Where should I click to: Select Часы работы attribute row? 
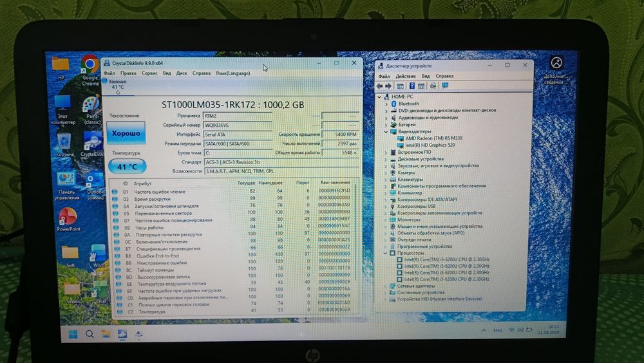(232, 227)
